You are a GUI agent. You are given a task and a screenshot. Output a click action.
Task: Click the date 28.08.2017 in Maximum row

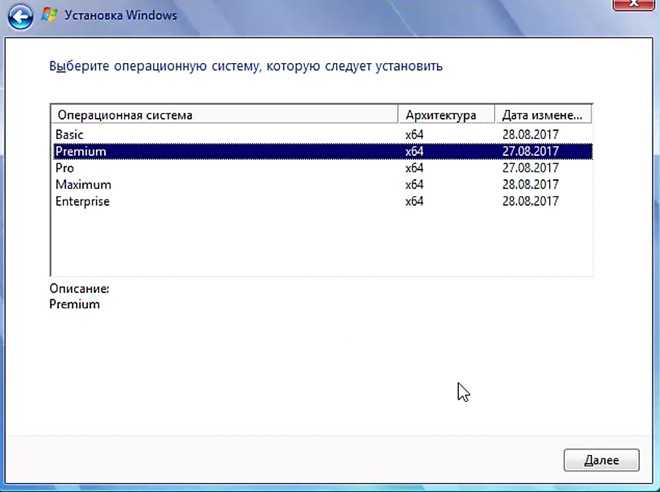(x=530, y=185)
